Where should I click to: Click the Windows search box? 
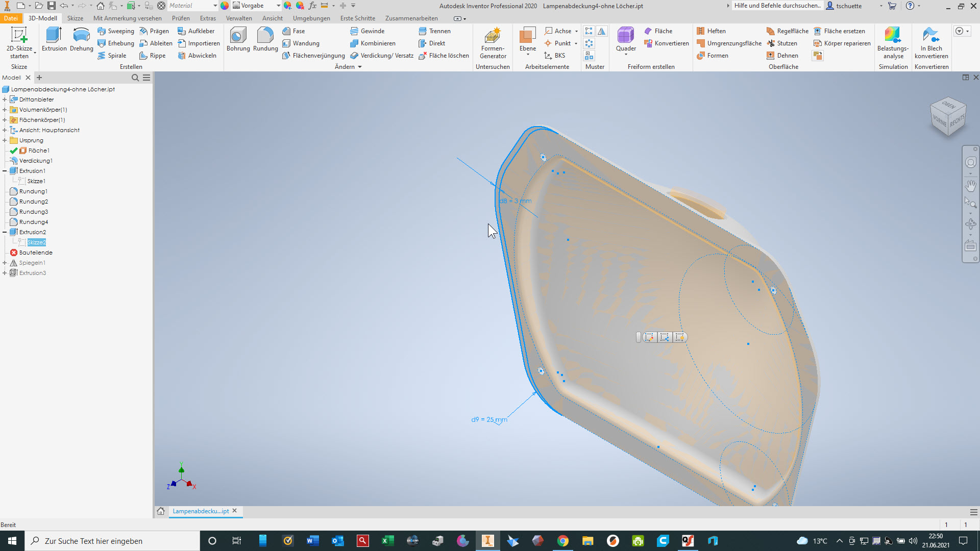(112, 541)
